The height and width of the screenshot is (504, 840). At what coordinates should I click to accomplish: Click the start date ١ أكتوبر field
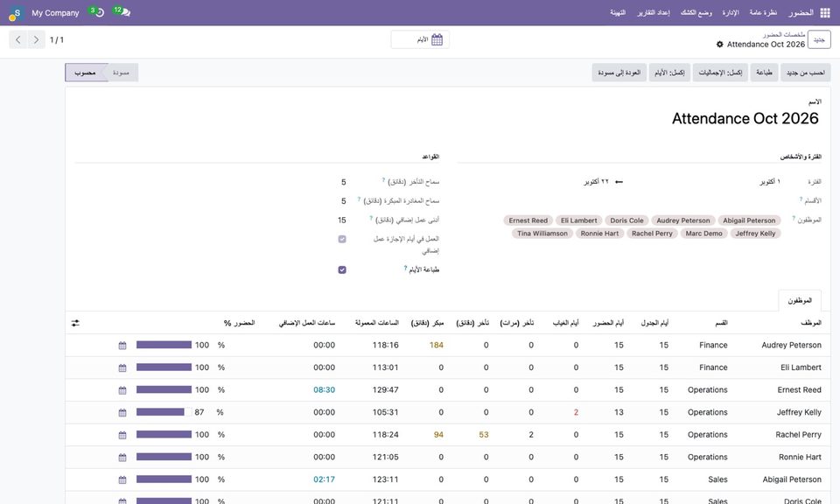click(x=770, y=182)
